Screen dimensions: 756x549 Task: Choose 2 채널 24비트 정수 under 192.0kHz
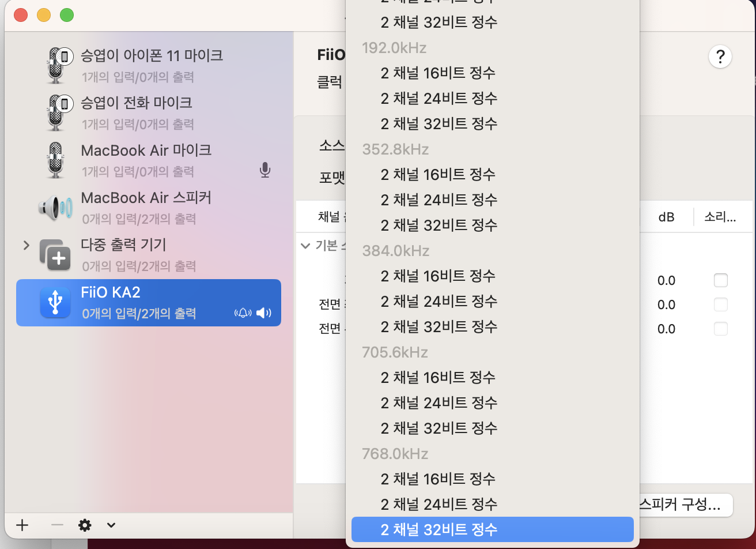pyautogui.click(x=493, y=98)
